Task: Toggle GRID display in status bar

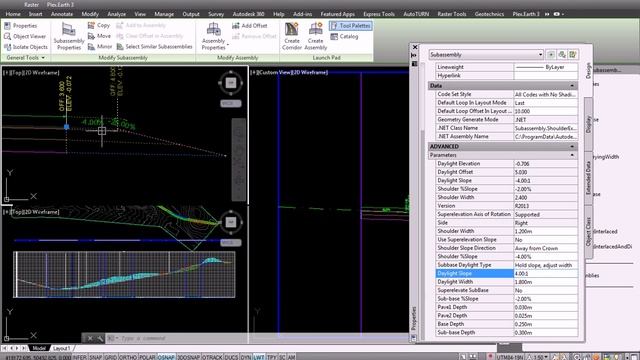Action: 110,357
